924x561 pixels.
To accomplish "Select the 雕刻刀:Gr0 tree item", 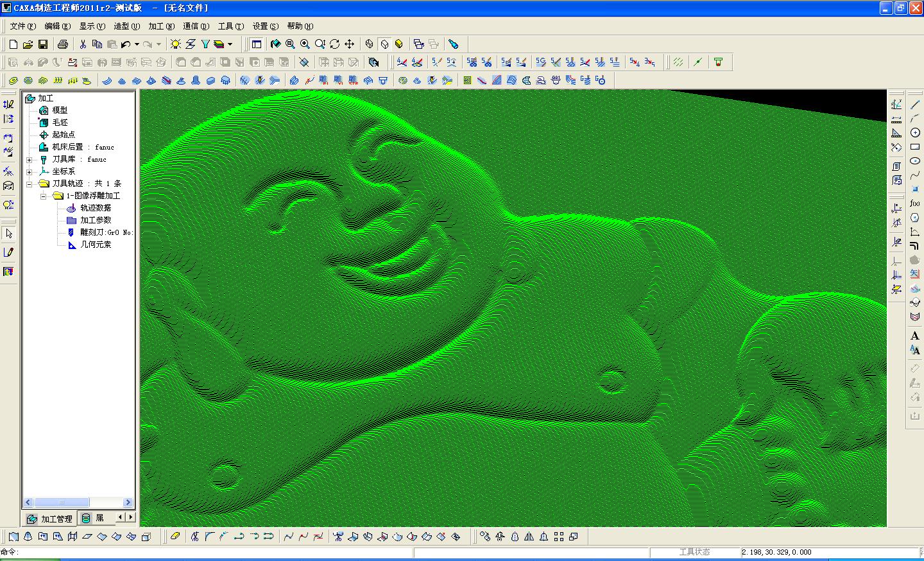I will click(106, 232).
